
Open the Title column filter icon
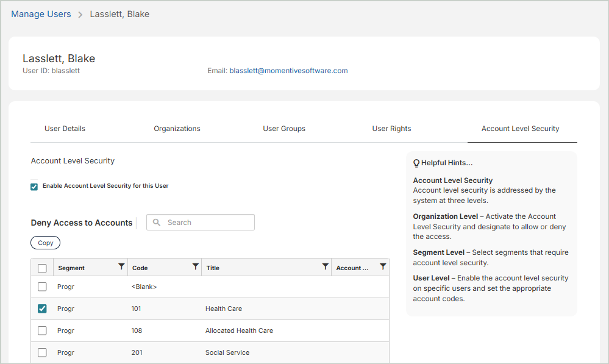[x=325, y=266]
